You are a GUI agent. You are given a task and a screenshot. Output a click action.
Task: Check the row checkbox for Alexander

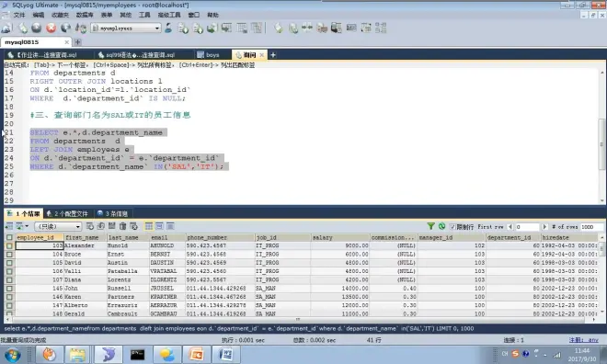point(9,246)
